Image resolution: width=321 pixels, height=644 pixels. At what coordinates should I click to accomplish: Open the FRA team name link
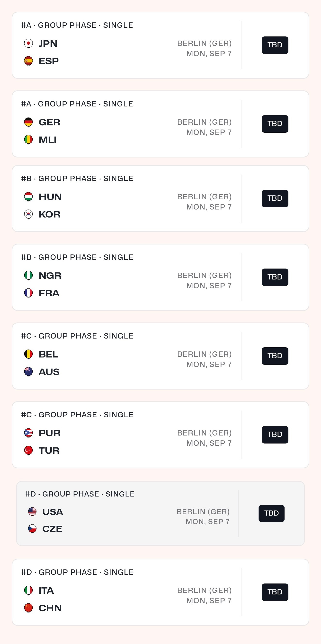pos(49,293)
